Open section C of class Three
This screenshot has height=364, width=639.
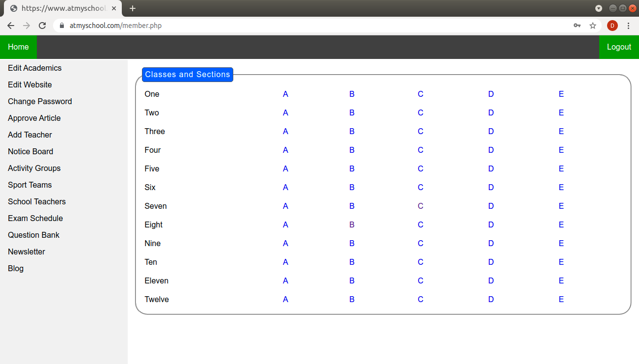click(420, 132)
